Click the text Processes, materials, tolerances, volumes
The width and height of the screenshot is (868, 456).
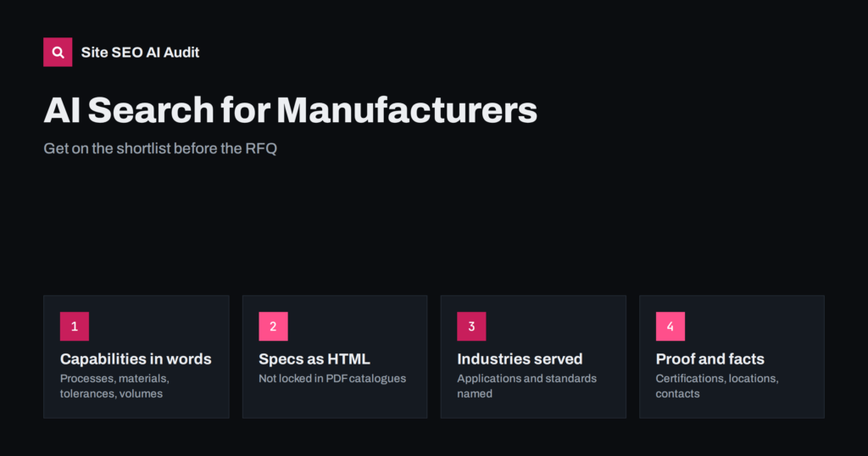(x=114, y=386)
